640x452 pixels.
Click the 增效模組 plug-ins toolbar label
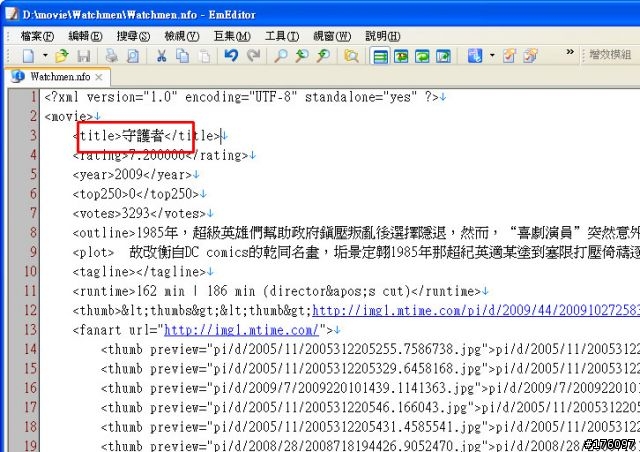pyautogui.click(x=610, y=54)
